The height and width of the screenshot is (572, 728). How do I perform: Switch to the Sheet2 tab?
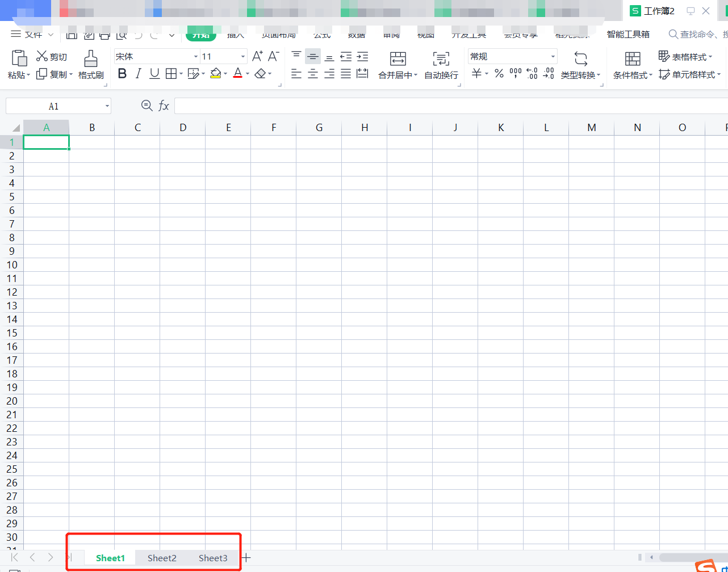(x=162, y=558)
